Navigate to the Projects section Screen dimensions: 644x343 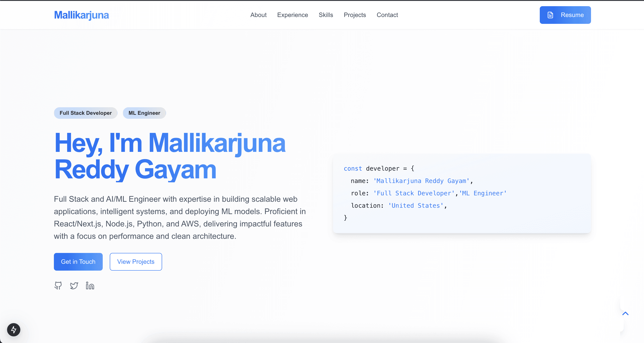355,15
